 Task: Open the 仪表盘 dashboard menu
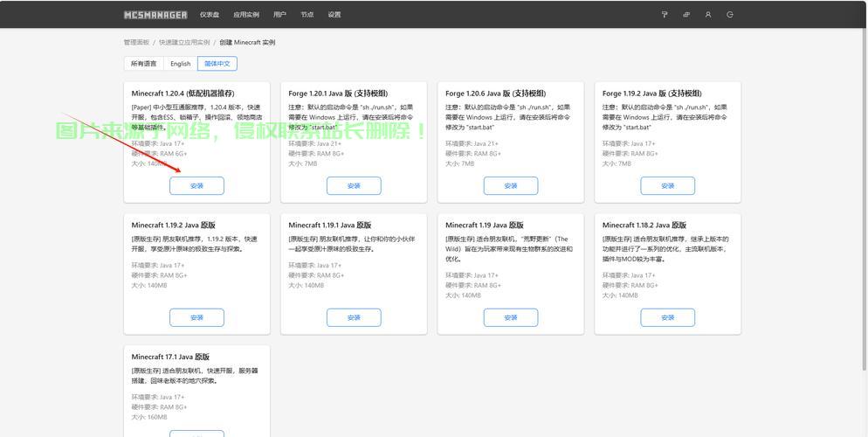tap(210, 15)
